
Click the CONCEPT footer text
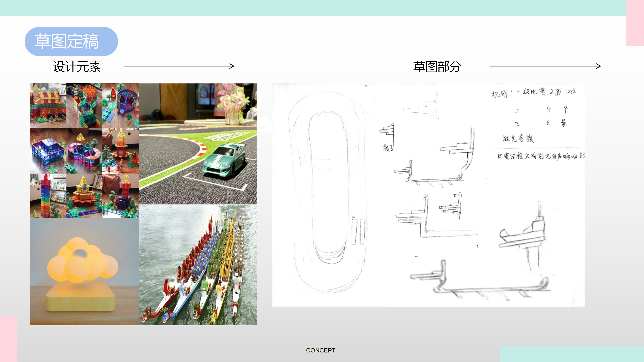pos(320,350)
